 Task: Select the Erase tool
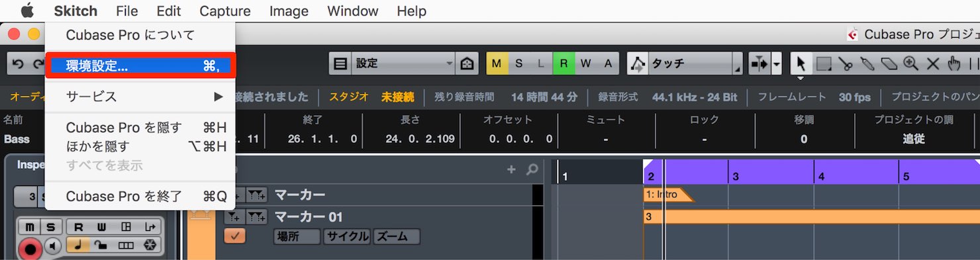tap(889, 64)
